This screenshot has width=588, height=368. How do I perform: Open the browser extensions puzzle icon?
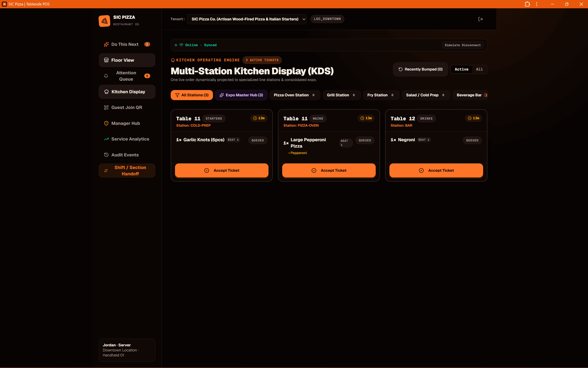527,4
